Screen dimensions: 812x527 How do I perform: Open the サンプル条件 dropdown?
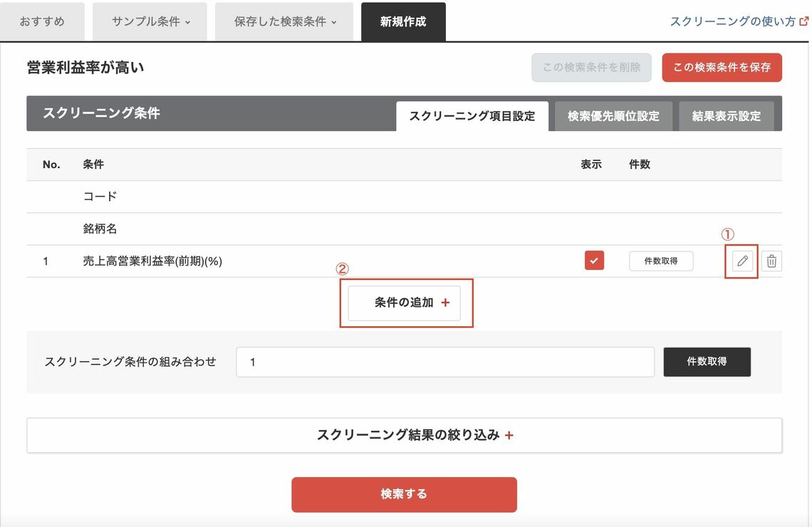click(150, 21)
